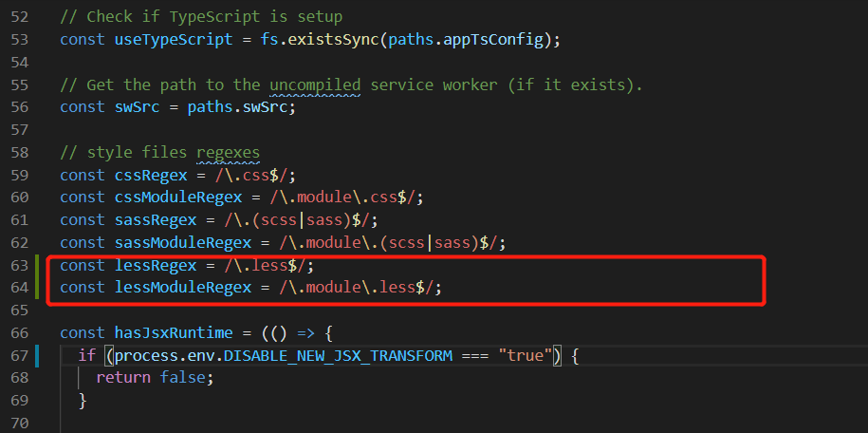Click the blue modified-line marker beside line 67
The image size is (868, 433).
pyautogui.click(x=37, y=356)
